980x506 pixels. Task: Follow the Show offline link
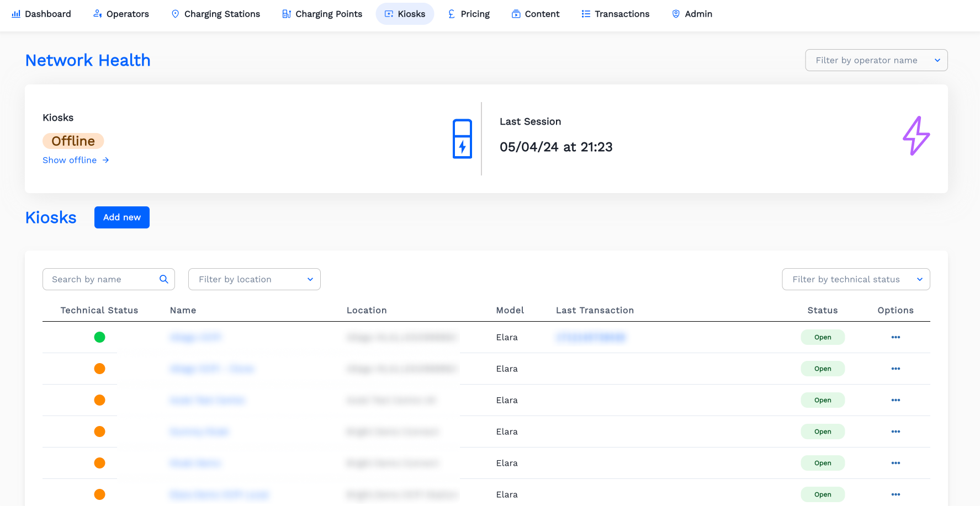(70, 160)
